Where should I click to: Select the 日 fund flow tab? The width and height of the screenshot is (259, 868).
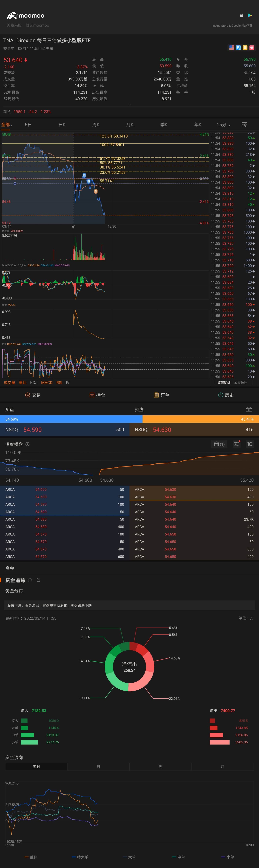coord(98,767)
